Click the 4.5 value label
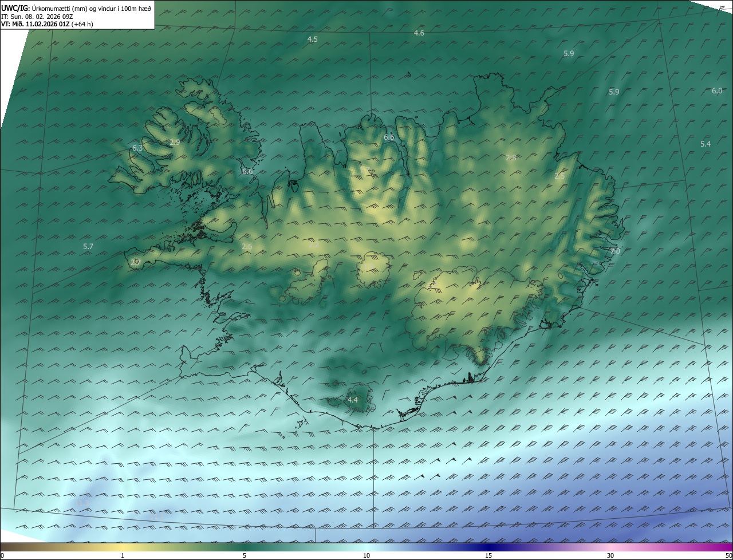The height and width of the screenshot is (560, 733). [x=313, y=40]
